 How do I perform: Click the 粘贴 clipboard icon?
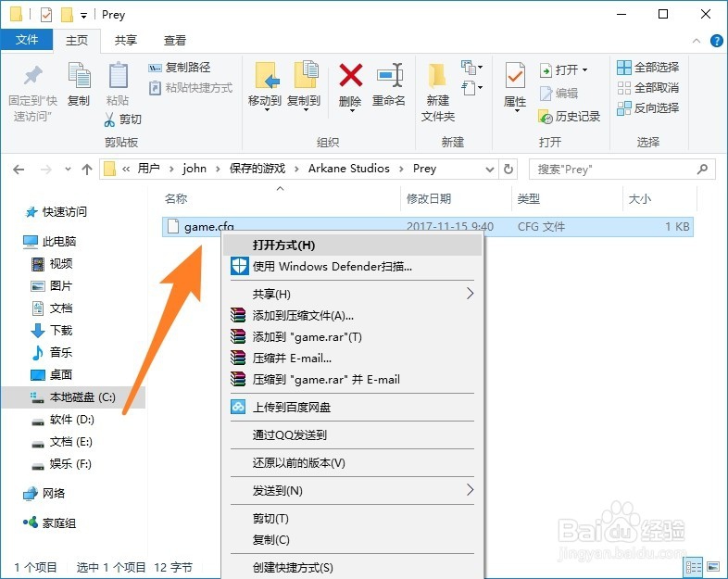[118, 75]
